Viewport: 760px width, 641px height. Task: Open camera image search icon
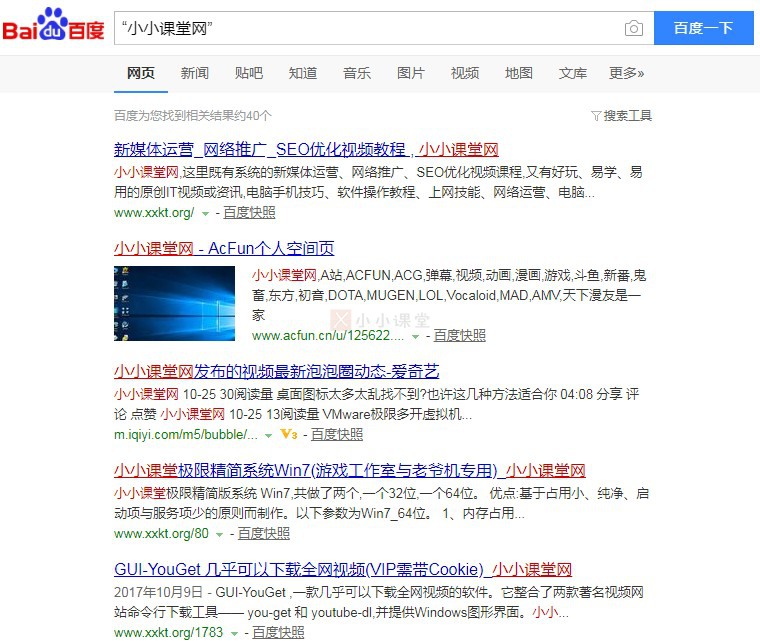pos(633,28)
